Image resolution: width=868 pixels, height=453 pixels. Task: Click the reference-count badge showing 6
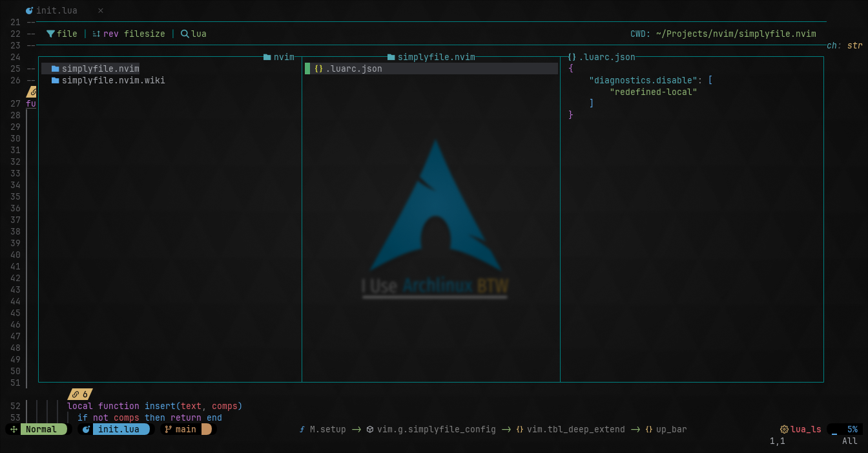tap(80, 394)
